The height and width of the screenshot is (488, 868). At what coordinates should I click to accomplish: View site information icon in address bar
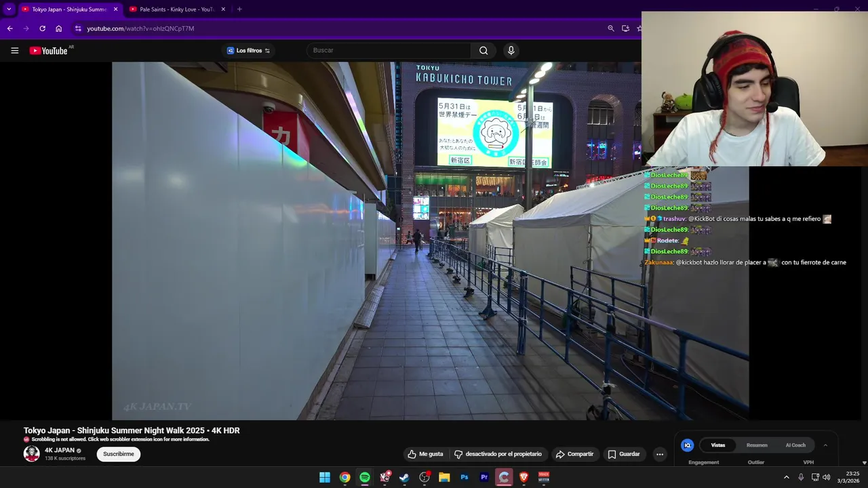pyautogui.click(x=78, y=28)
